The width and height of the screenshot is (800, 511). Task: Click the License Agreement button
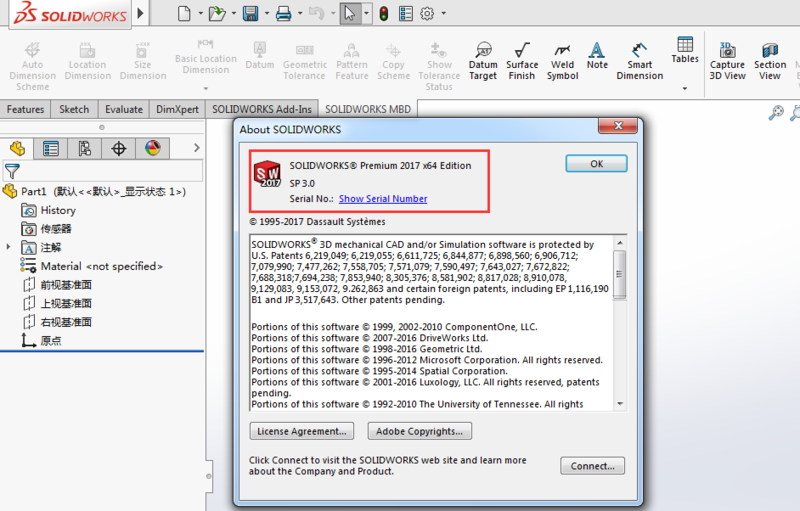302,431
